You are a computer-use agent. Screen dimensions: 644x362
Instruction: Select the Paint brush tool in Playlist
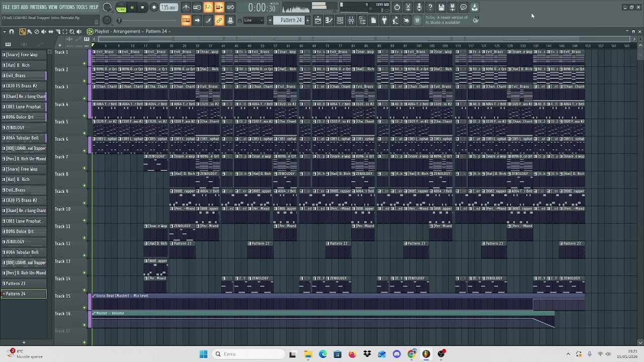click(x=29, y=32)
